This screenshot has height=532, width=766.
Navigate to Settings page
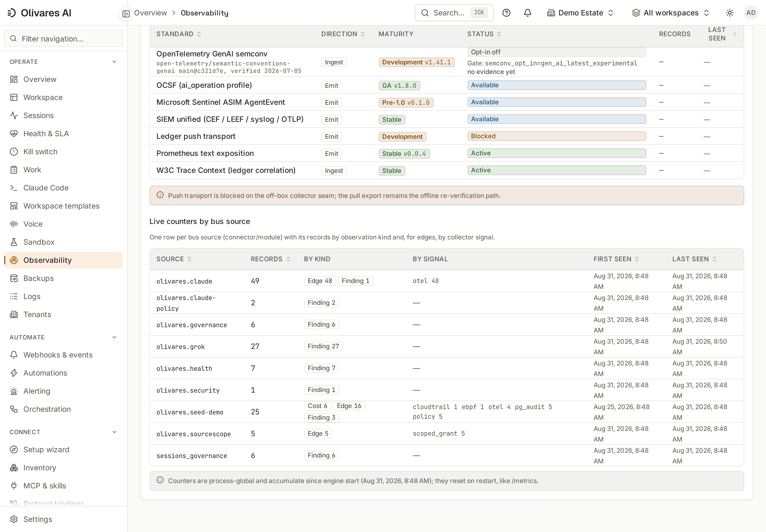[x=63, y=519]
